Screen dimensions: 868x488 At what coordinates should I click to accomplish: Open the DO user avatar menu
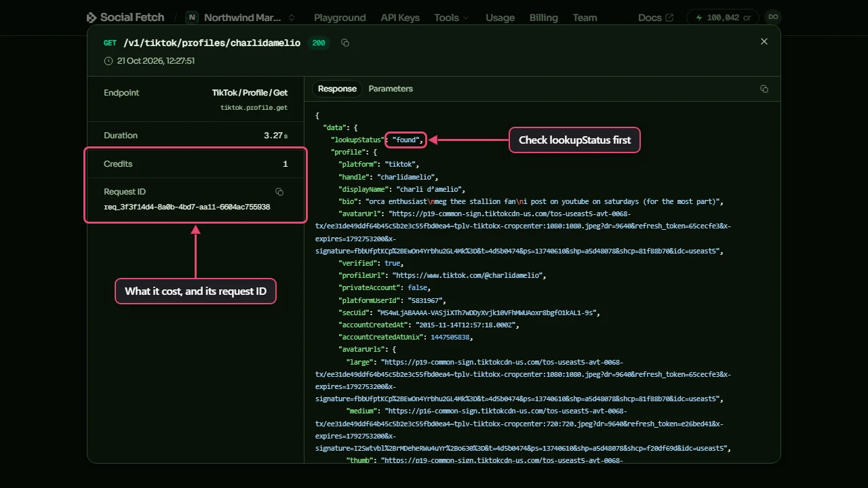click(772, 18)
